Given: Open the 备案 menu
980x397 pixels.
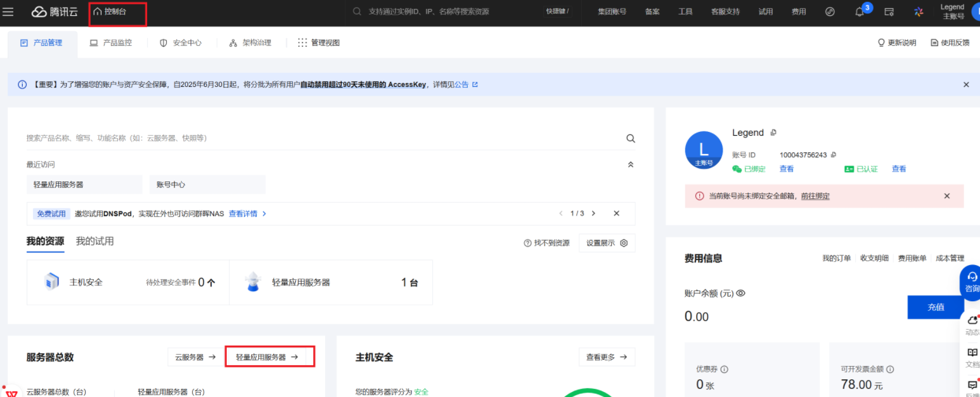Looking at the screenshot, I should (x=652, y=11).
